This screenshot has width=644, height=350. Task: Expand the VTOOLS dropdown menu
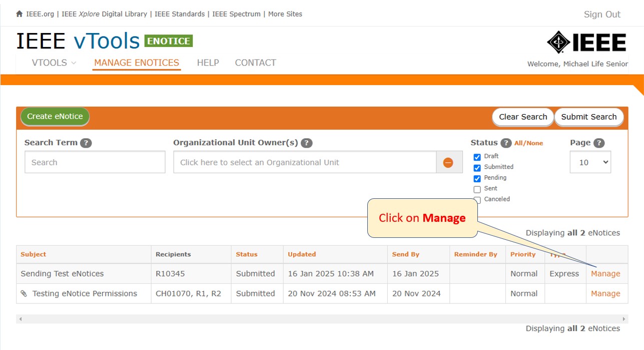54,63
